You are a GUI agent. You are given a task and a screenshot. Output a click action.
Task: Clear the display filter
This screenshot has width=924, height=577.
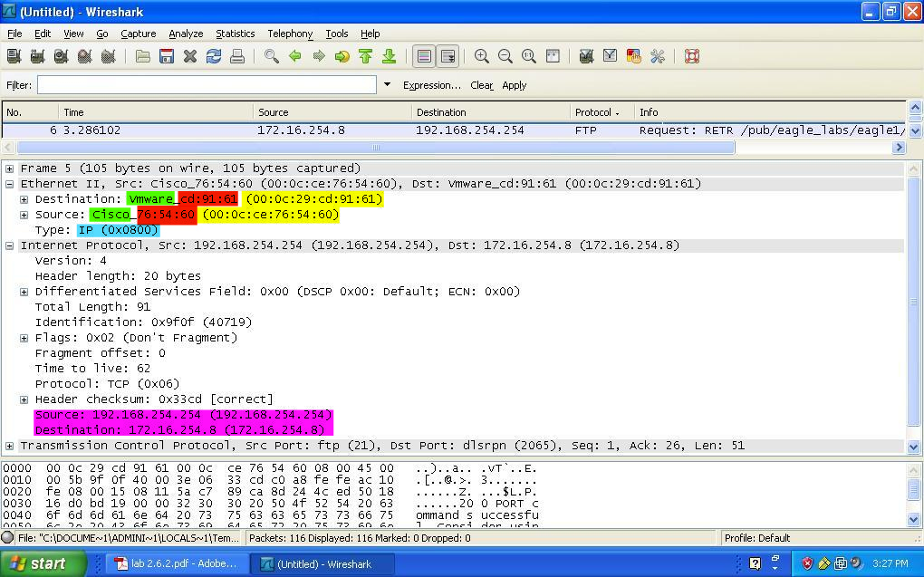click(x=481, y=85)
